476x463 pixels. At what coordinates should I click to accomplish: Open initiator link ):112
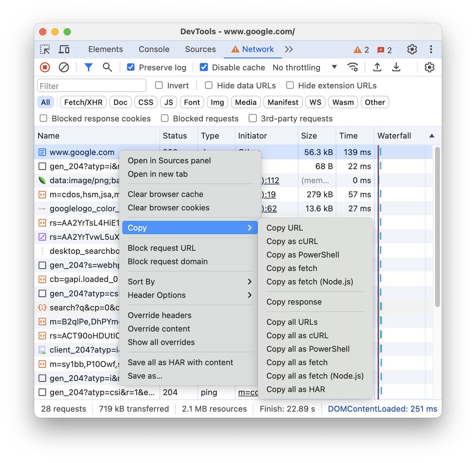click(270, 180)
